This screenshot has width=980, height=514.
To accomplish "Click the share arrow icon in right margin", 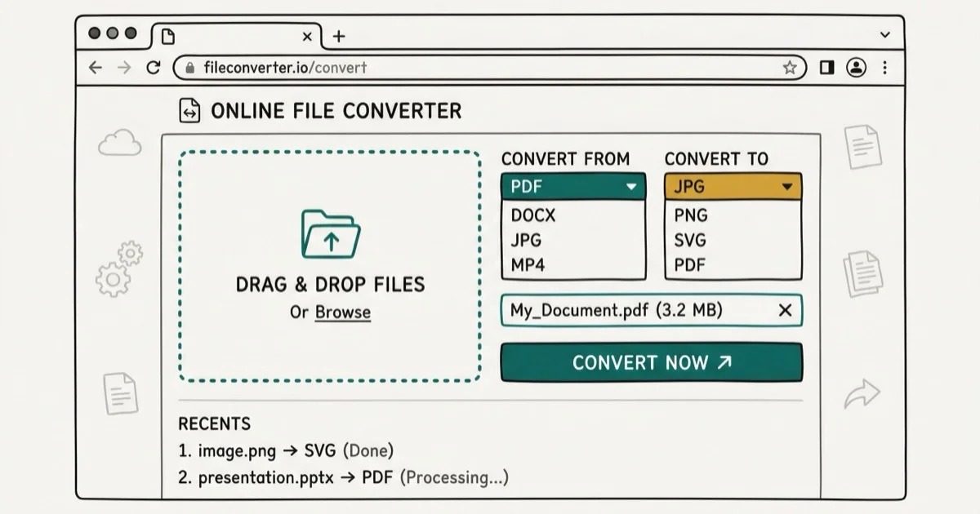I will point(862,395).
